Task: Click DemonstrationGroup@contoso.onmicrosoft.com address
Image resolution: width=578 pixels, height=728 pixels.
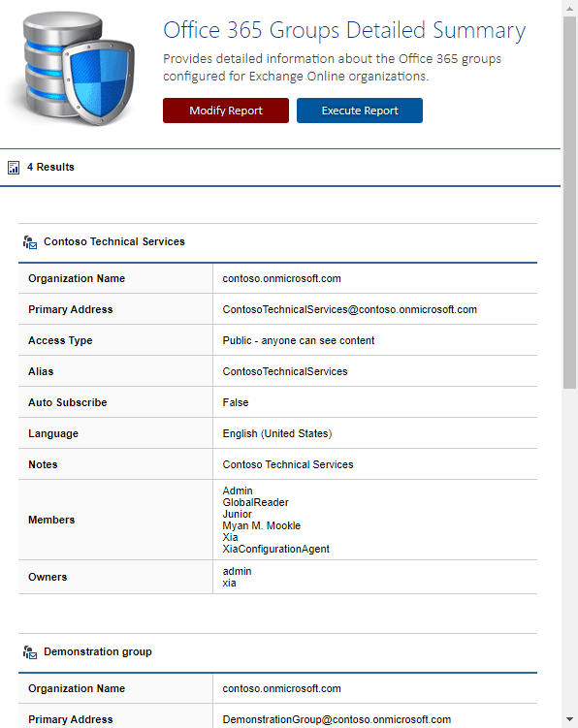Action: [x=337, y=719]
